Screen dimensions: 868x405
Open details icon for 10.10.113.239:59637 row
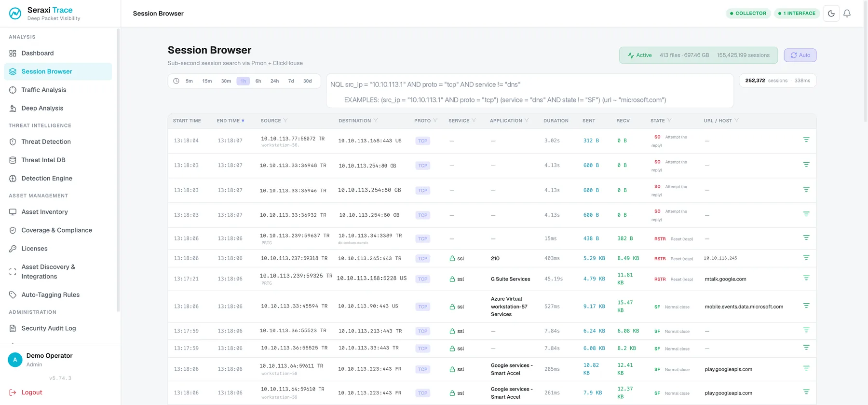(x=806, y=237)
